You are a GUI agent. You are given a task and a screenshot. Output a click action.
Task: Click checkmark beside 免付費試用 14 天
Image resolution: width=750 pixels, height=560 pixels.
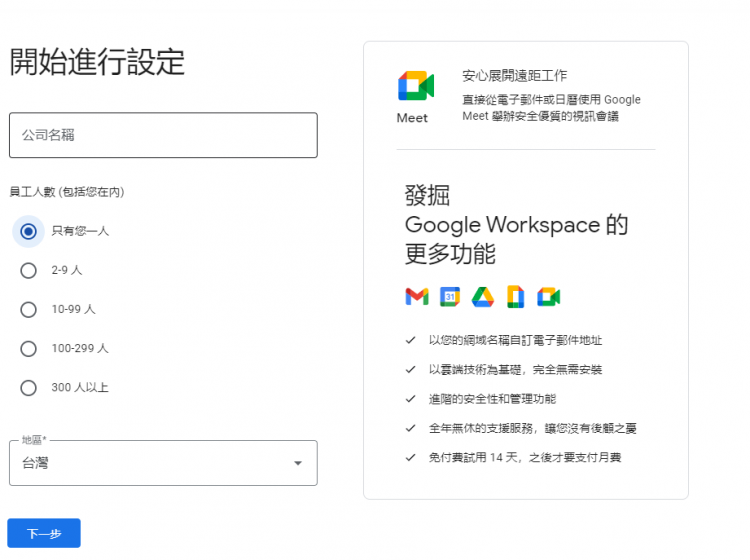pyautogui.click(x=410, y=457)
